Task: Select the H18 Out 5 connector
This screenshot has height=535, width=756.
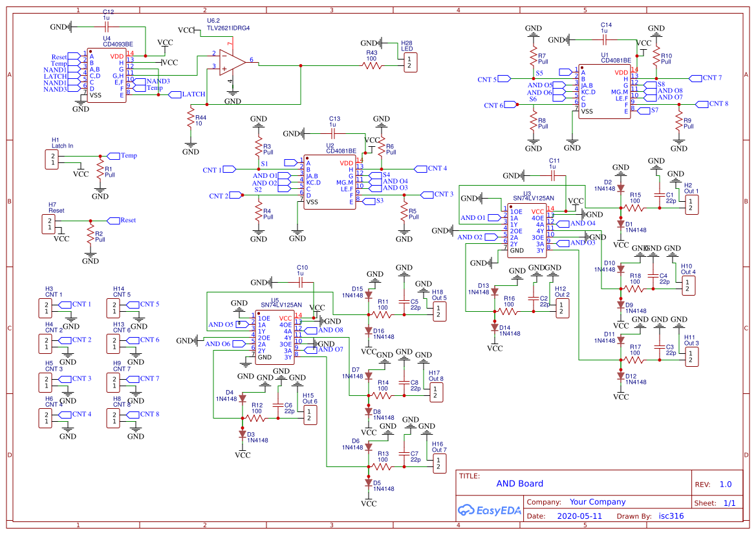Action: click(440, 312)
